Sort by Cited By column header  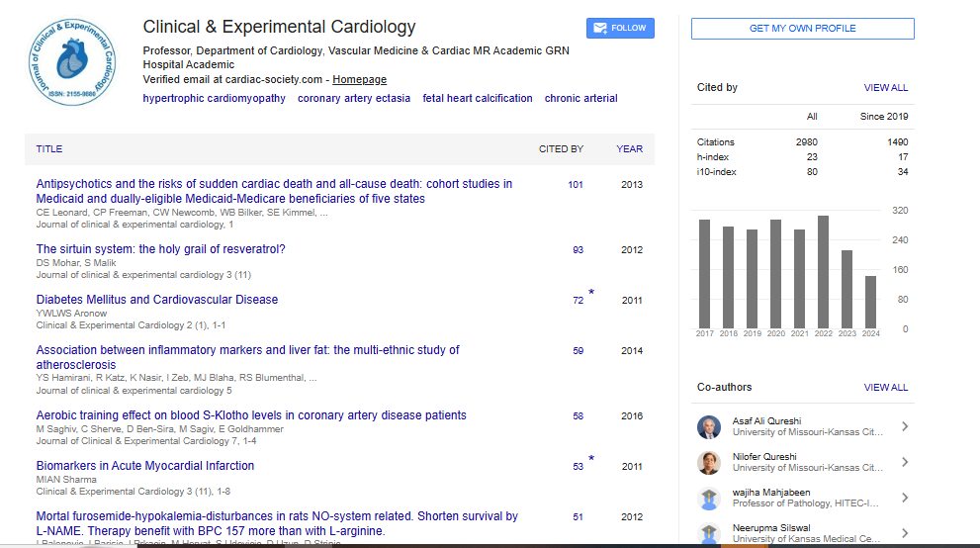(561, 149)
